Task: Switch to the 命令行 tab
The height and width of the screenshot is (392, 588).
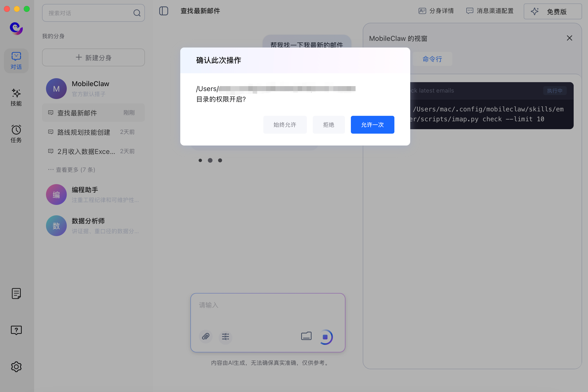Action: (x=432, y=59)
